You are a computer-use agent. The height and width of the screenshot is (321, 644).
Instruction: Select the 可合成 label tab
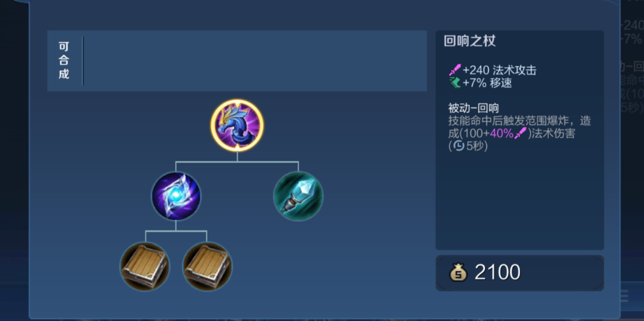click(64, 61)
